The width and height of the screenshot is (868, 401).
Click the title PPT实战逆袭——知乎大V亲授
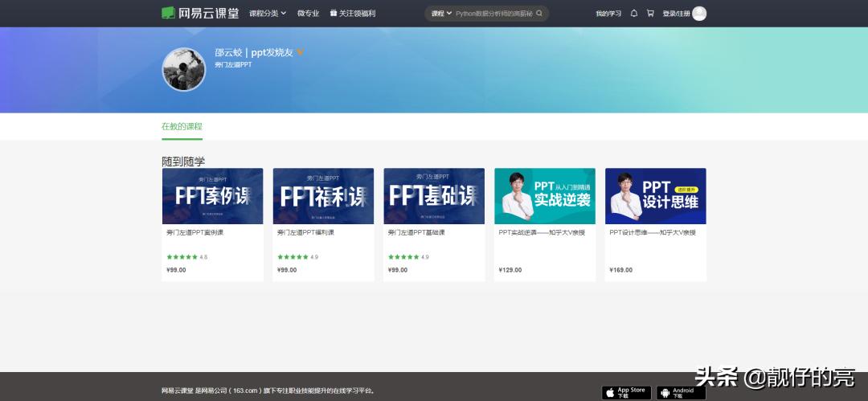[542, 232]
